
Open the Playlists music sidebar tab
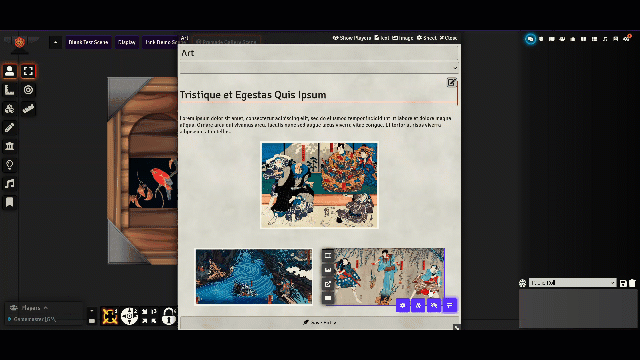coord(605,39)
